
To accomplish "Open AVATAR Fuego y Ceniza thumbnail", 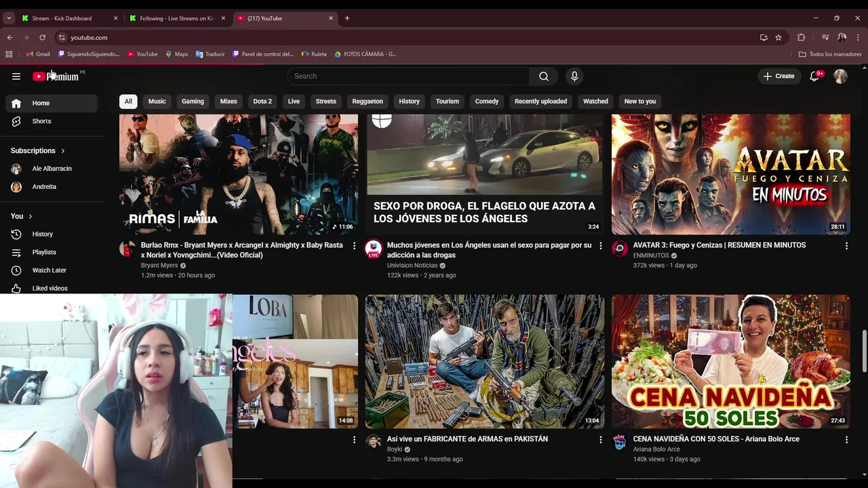I will (x=731, y=174).
